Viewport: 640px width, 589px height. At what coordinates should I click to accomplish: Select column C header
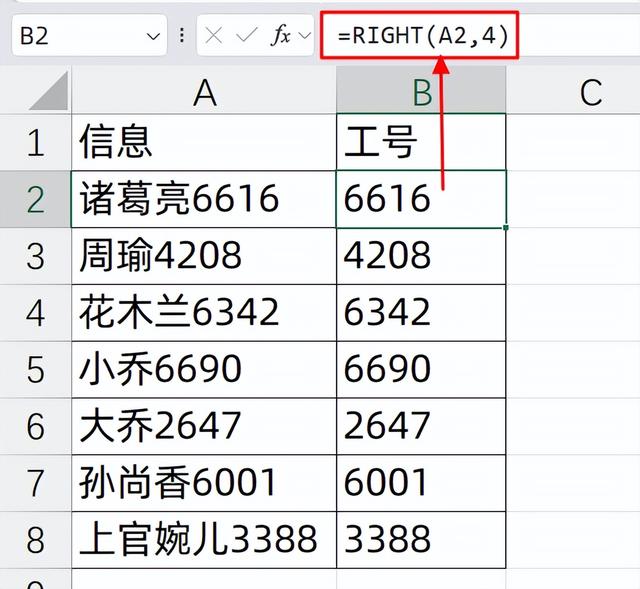[x=590, y=91]
